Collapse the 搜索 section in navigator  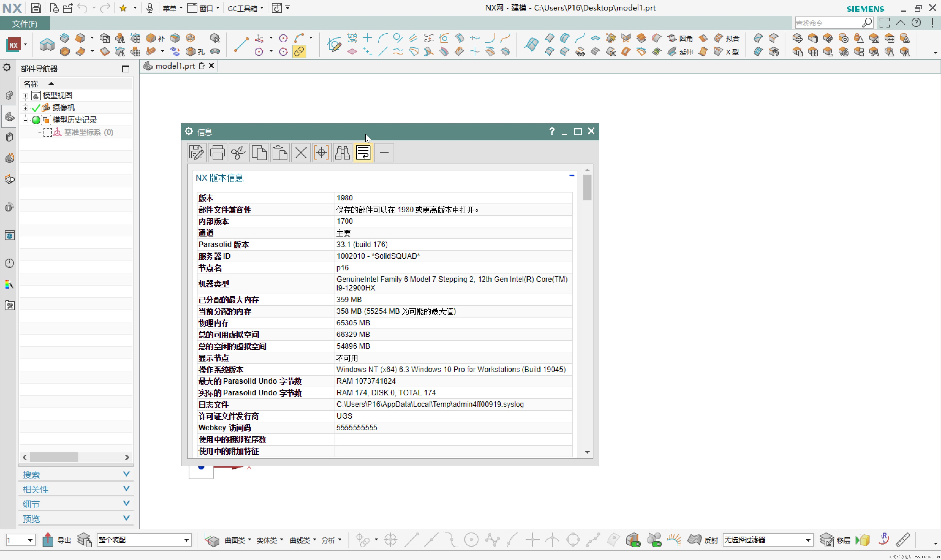(126, 474)
